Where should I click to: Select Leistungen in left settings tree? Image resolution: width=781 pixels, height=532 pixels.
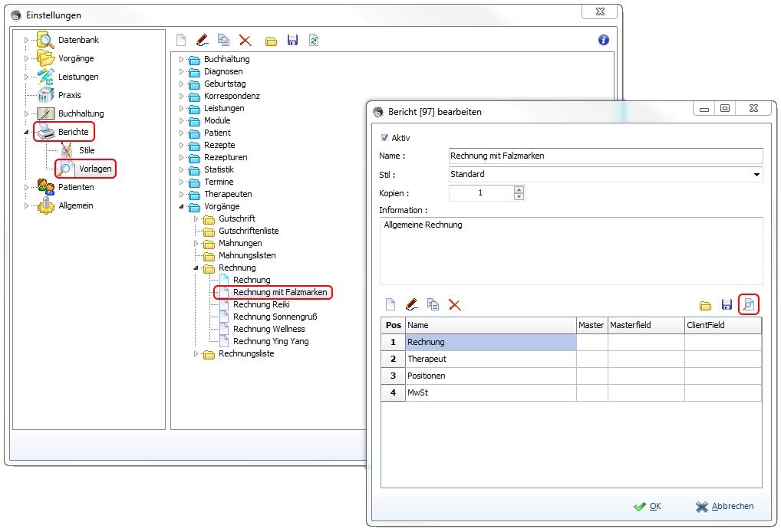click(78, 77)
